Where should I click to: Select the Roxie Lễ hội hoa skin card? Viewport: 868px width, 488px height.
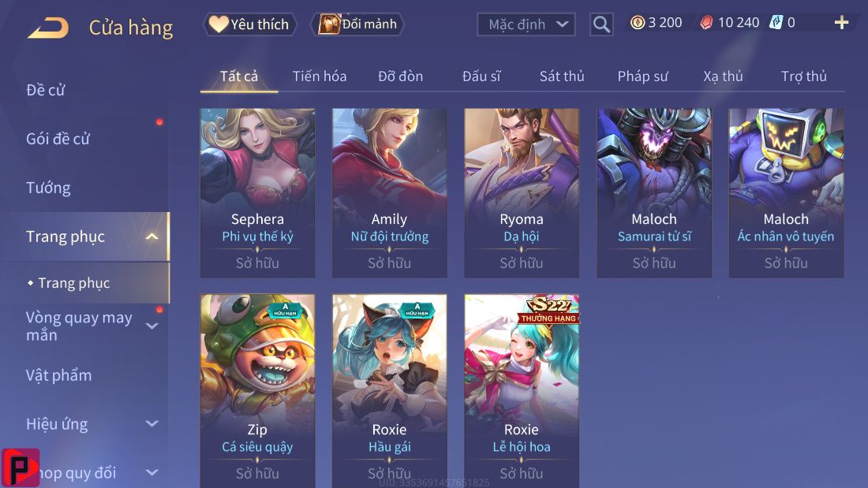pos(522,390)
